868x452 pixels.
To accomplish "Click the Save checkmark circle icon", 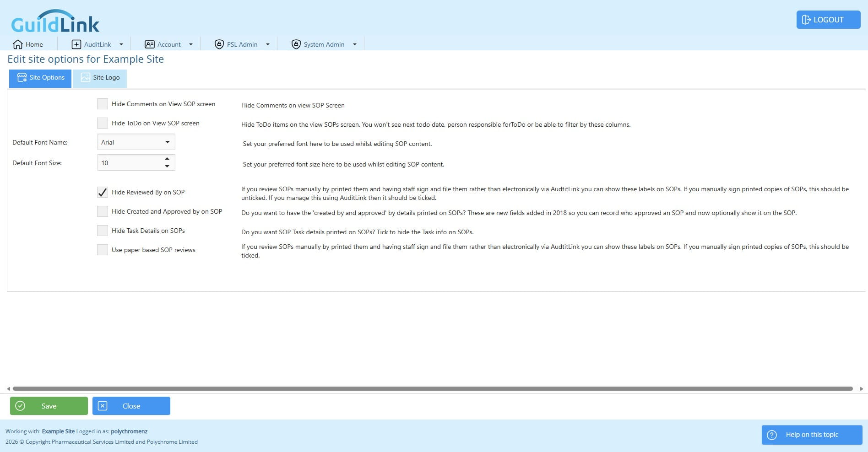I will [x=20, y=406].
